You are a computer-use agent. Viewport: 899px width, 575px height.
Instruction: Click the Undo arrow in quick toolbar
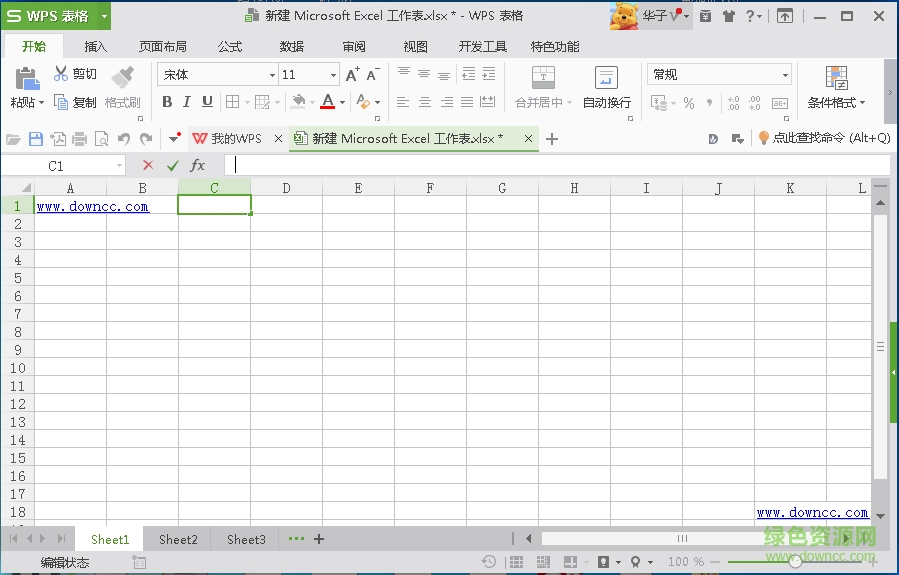click(x=124, y=139)
